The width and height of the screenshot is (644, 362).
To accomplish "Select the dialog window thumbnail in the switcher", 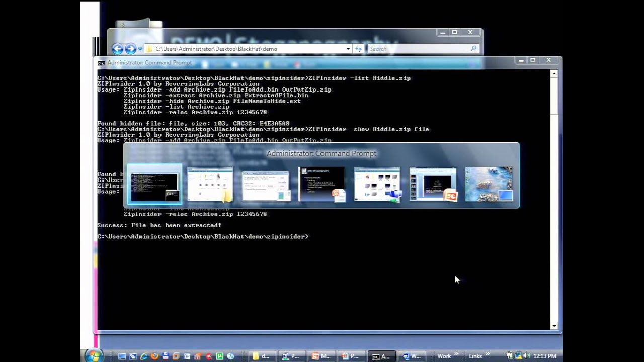I will pyautogui.click(x=266, y=186).
